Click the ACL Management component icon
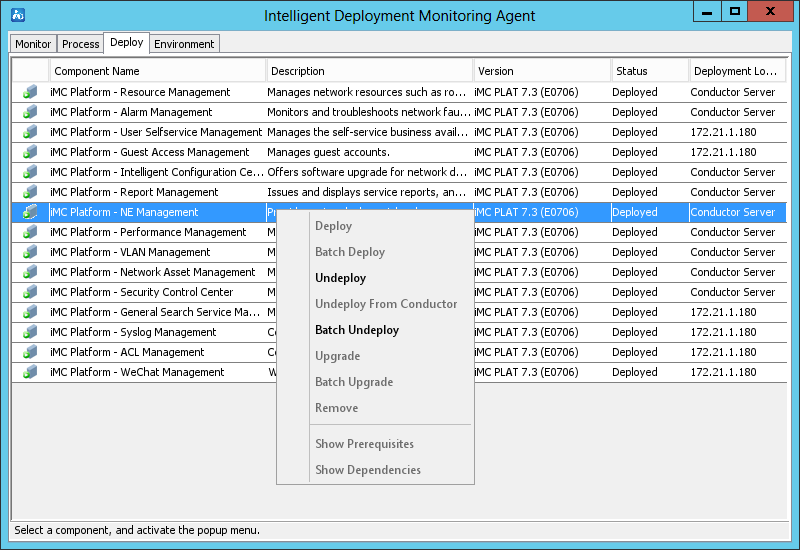This screenshot has width=800, height=550. 30,352
